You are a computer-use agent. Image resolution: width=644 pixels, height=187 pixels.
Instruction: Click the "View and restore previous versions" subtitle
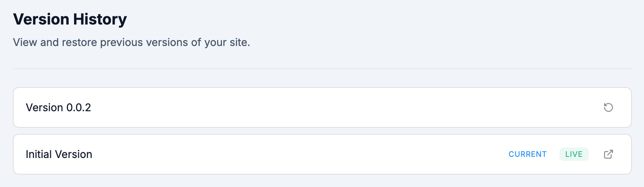[x=131, y=42]
